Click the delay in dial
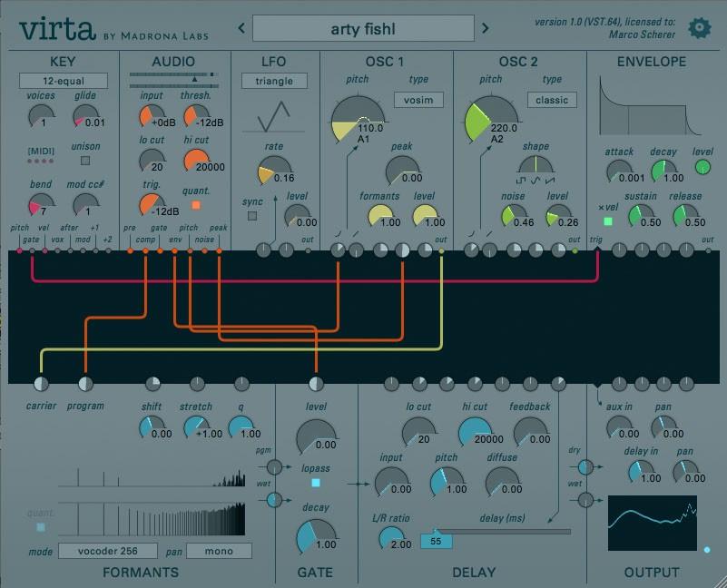This screenshot has height=588, width=727. [x=642, y=472]
